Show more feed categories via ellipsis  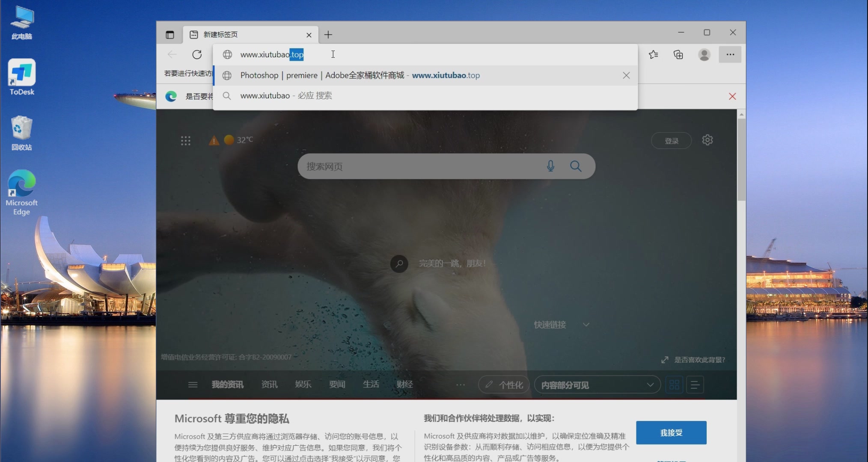[x=461, y=385]
